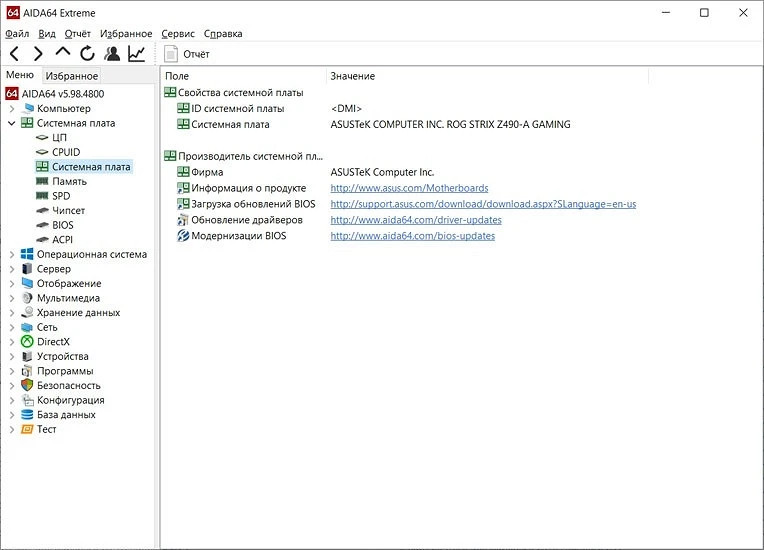Click the Up level arrow icon

click(x=63, y=54)
